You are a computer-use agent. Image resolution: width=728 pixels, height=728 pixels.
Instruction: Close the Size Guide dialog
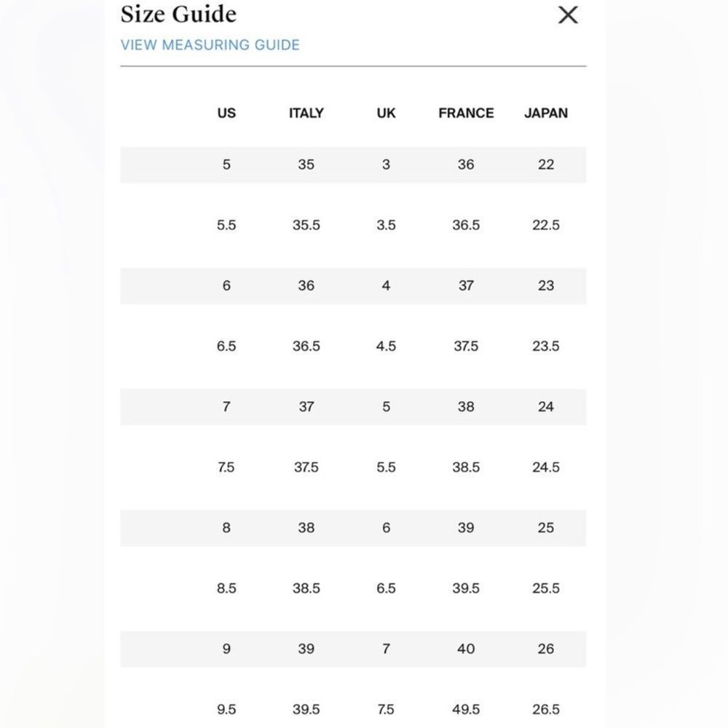pyautogui.click(x=568, y=15)
